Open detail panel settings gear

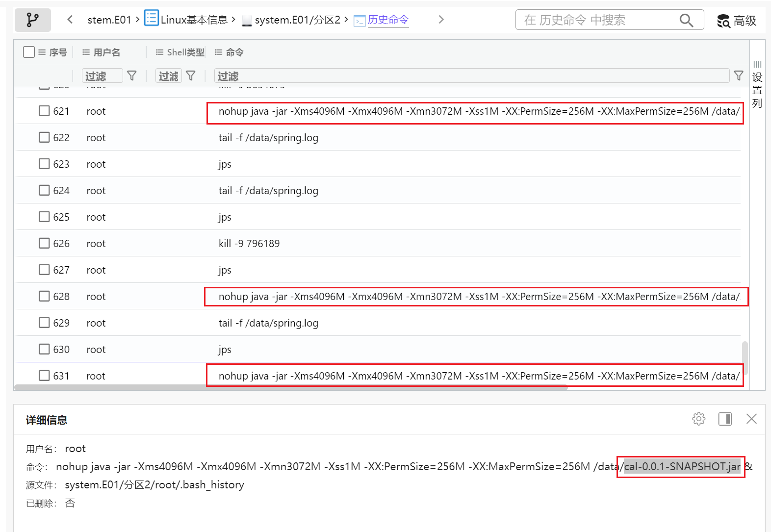click(x=698, y=419)
